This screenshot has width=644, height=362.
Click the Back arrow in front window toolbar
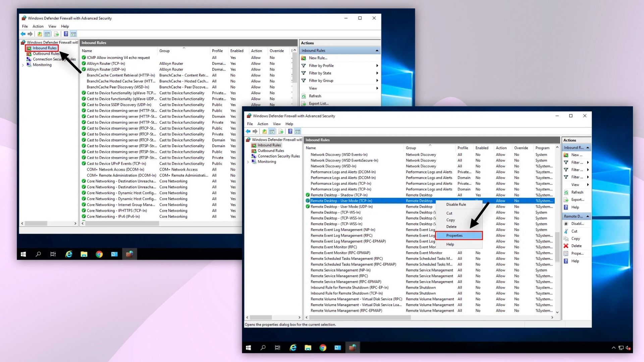coord(248,131)
